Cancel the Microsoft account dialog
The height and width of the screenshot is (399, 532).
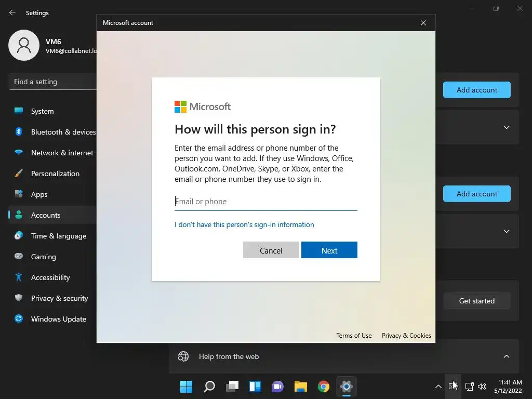tap(271, 250)
